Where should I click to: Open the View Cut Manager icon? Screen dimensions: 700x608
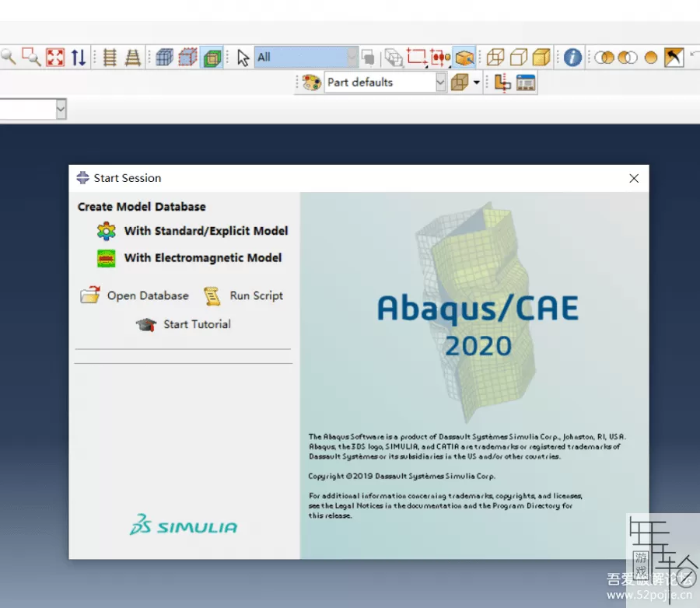[526, 83]
